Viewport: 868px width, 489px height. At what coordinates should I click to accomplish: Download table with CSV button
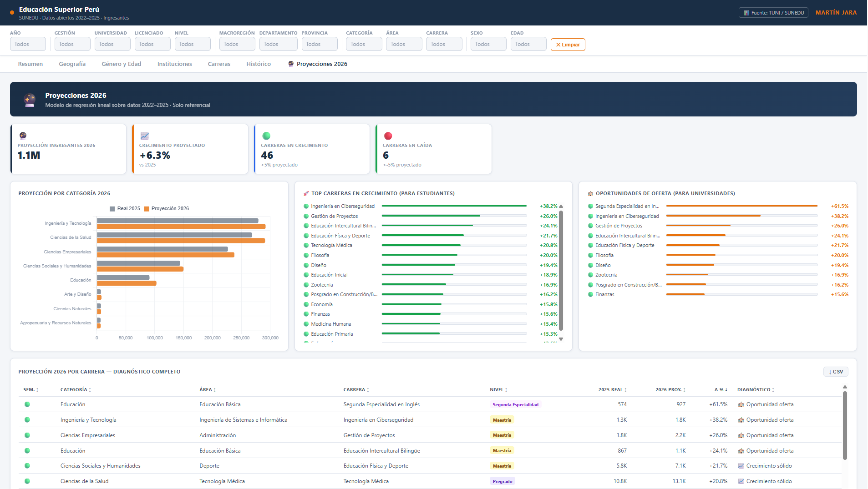(x=836, y=372)
